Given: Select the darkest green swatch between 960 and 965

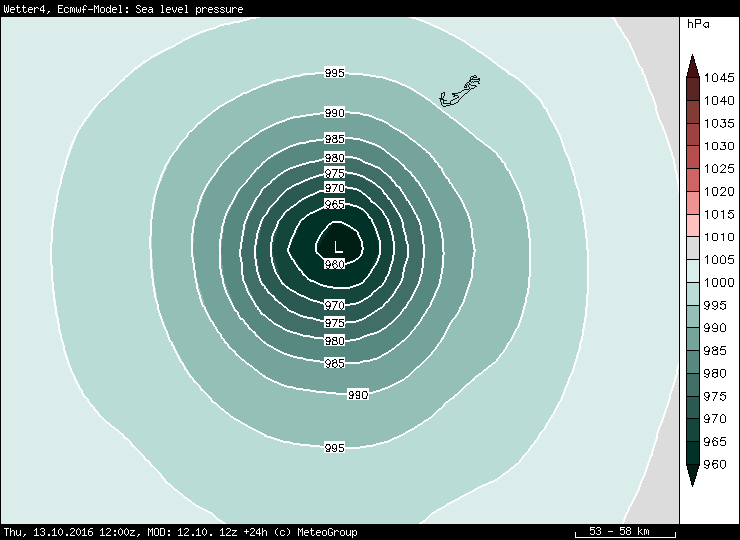Looking at the screenshot, I should pyautogui.click(x=692, y=453).
